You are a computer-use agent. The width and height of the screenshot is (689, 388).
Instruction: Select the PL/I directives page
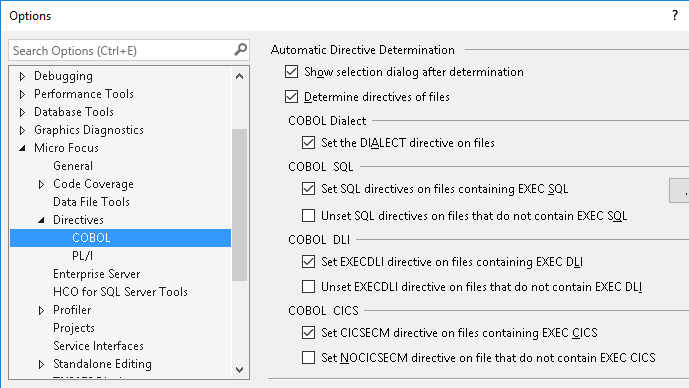pyautogui.click(x=82, y=256)
